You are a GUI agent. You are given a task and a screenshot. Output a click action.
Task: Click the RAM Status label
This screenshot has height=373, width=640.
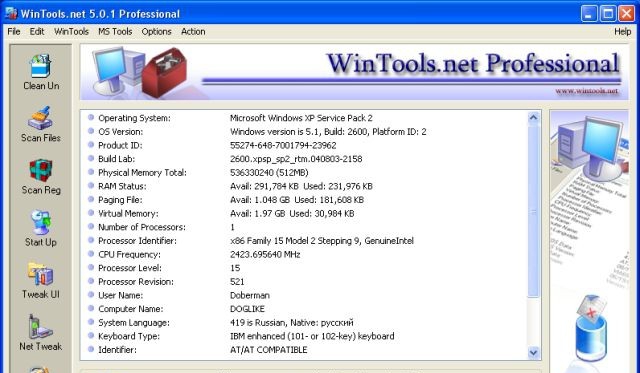tap(122, 186)
